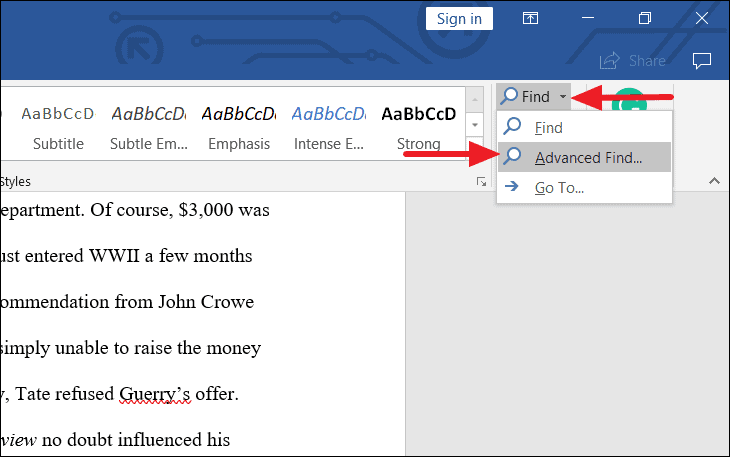Restore down the Word window

(x=645, y=18)
